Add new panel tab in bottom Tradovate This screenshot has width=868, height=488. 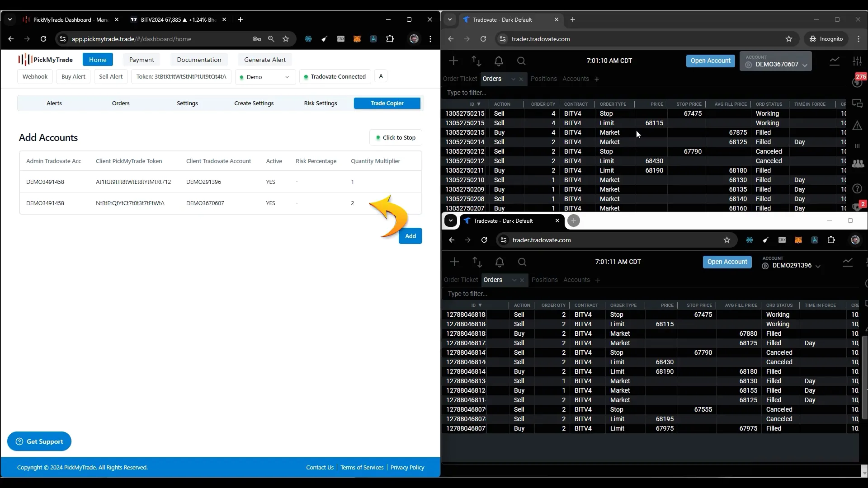coord(598,280)
